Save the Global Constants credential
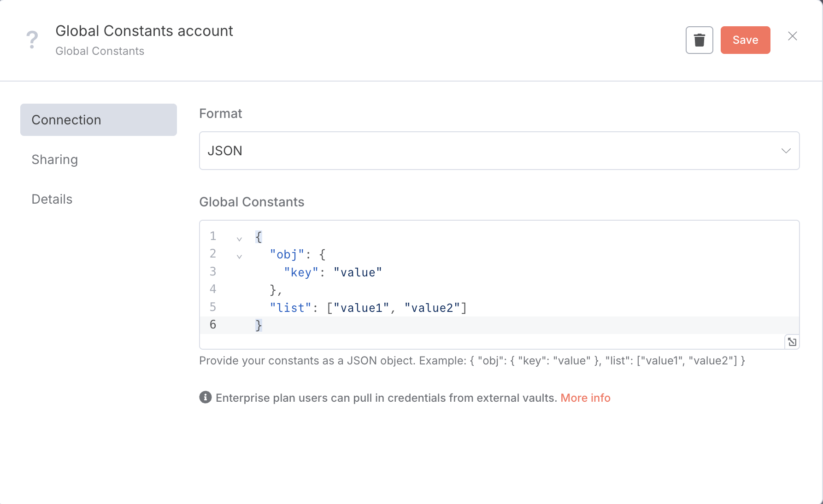Image resolution: width=823 pixels, height=504 pixels. (x=745, y=40)
